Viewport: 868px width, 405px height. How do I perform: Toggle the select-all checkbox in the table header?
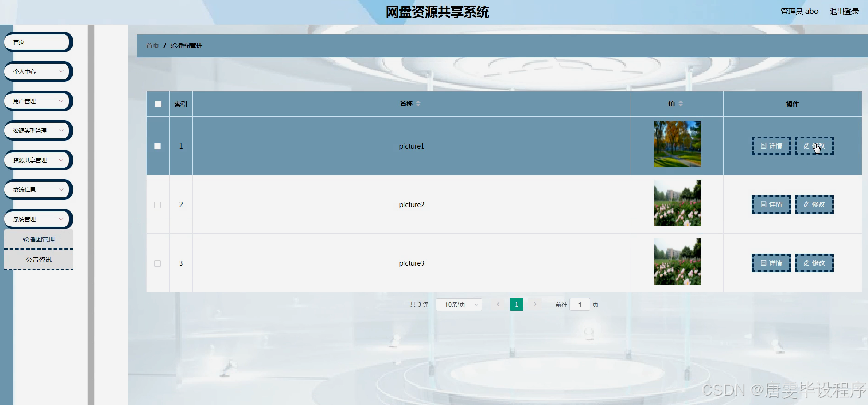coord(158,104)
